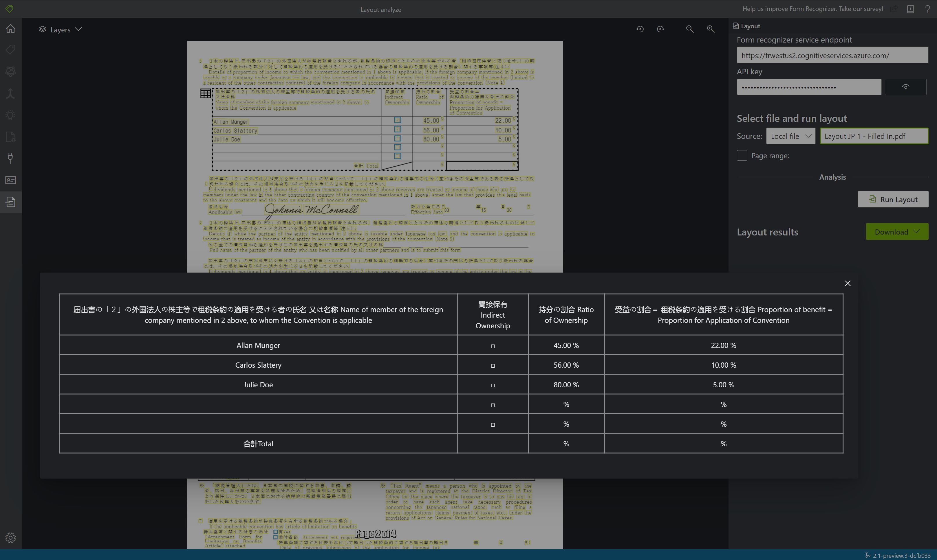The height and width of the screenshot is (560, 937).
Task: Select the Local file source dropdown
Action: coord(790,136)
